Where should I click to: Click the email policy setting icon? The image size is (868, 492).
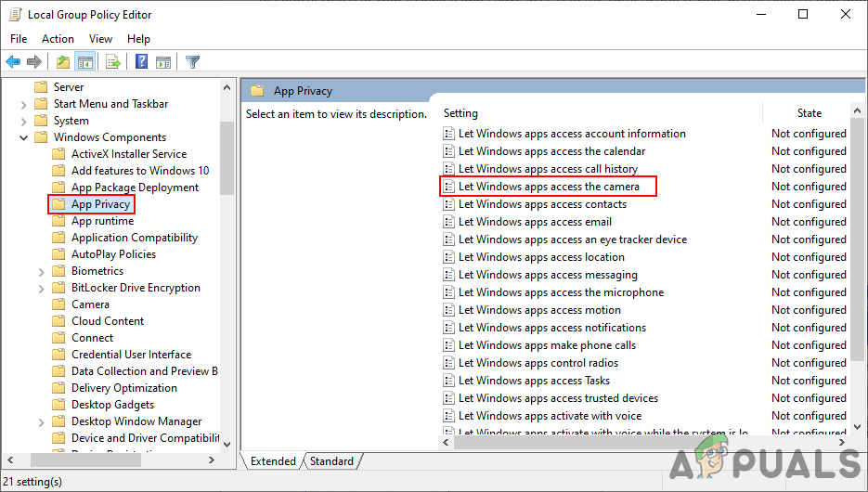[449, 222]
